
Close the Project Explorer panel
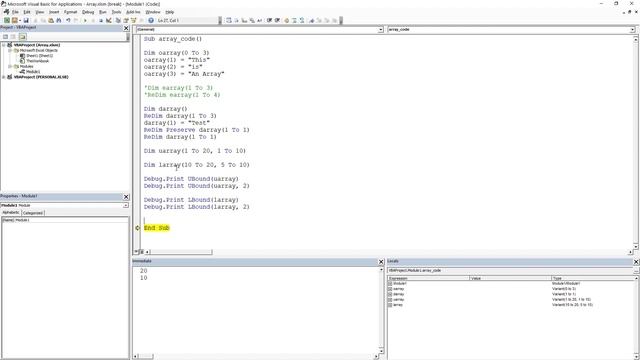tap(126, 28)
